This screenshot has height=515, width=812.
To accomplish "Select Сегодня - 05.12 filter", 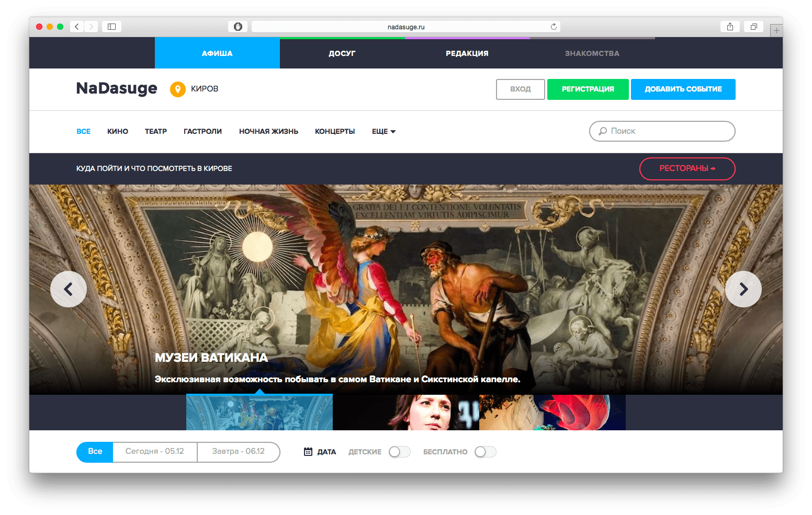I will tap(155, 452).
